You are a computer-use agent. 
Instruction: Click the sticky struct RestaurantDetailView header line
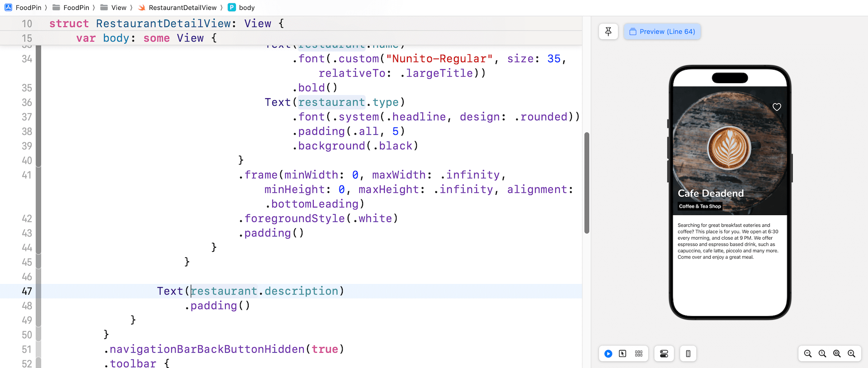(x=166, y=24)
